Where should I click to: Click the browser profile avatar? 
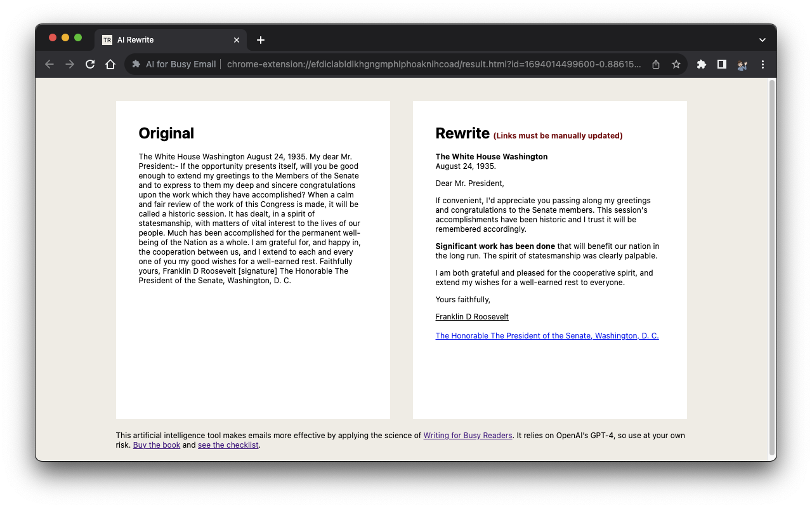[x=742, y=64]
